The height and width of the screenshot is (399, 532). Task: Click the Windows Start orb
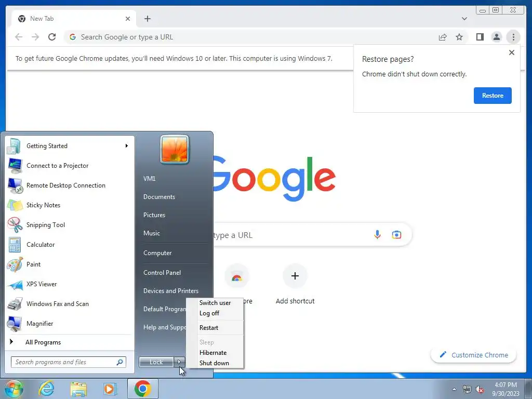pos(14,389)
